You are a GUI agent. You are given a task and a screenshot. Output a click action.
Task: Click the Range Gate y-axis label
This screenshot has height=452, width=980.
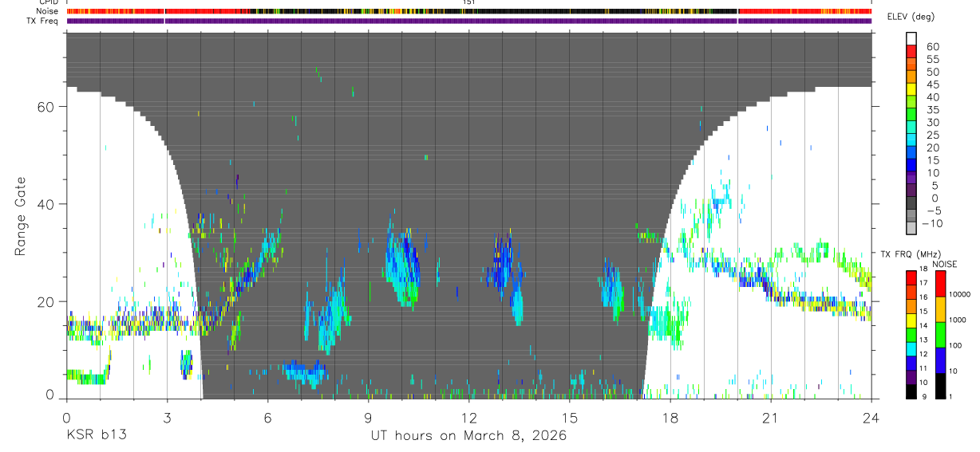[22, 216]
